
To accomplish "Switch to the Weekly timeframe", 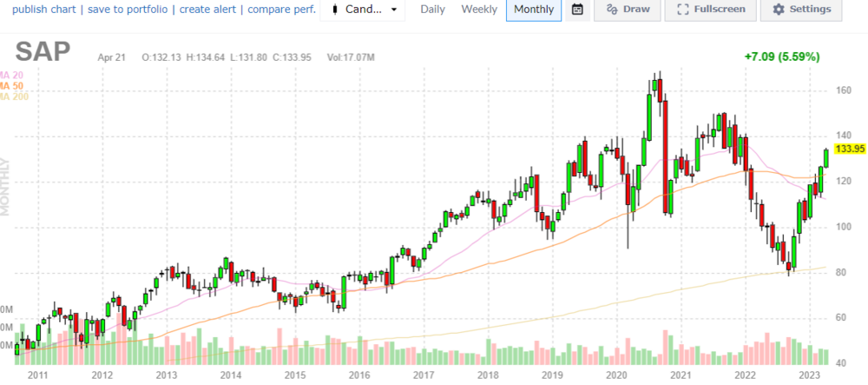I will click(479, 10).
